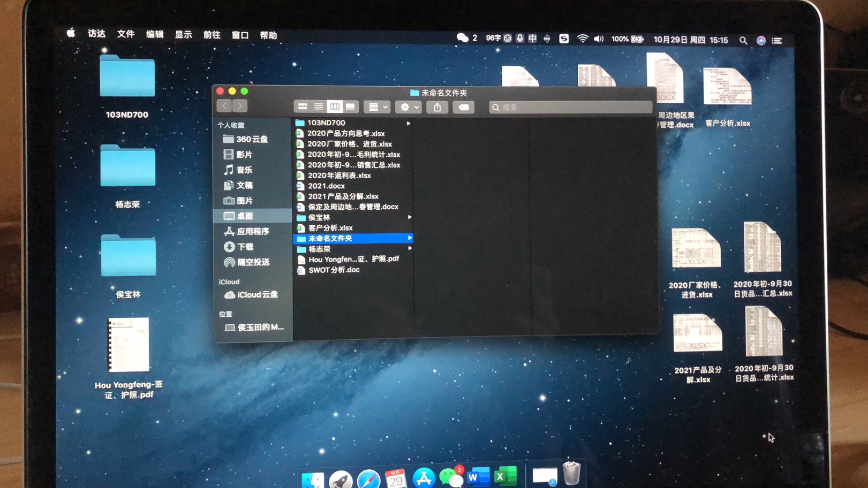Click the Finder back arrow
Screen dimensions: 868x488
pyautogui.click(x=224, y=106)
